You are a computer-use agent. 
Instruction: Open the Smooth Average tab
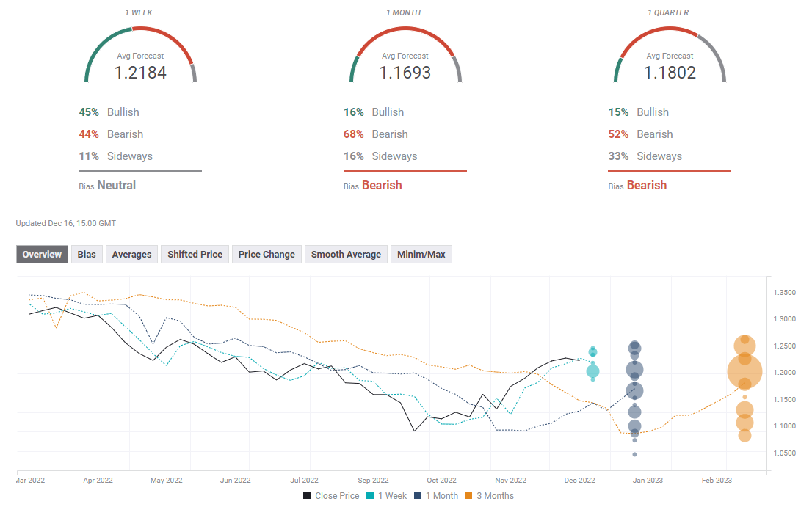[x=346, y=255]
